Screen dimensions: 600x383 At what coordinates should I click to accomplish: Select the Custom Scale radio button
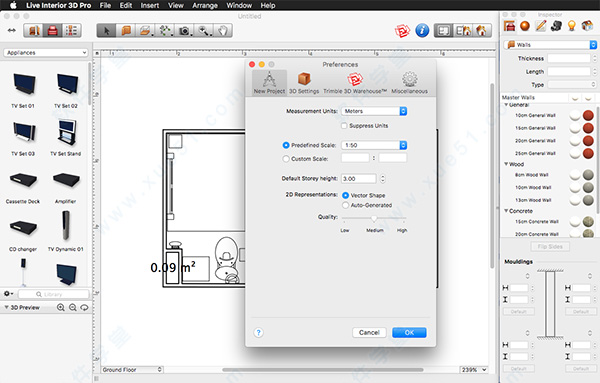pos(286,158)
